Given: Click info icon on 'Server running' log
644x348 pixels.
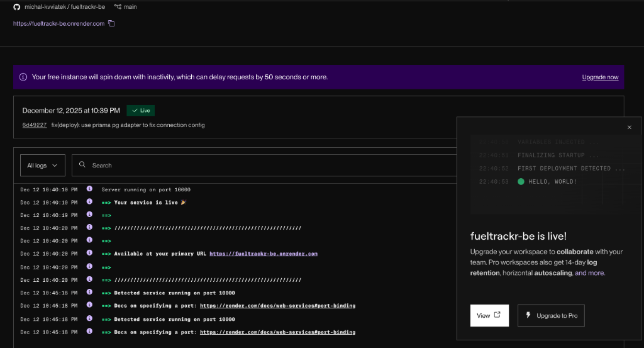Looking at the screenshot, I should coord(89,189).
